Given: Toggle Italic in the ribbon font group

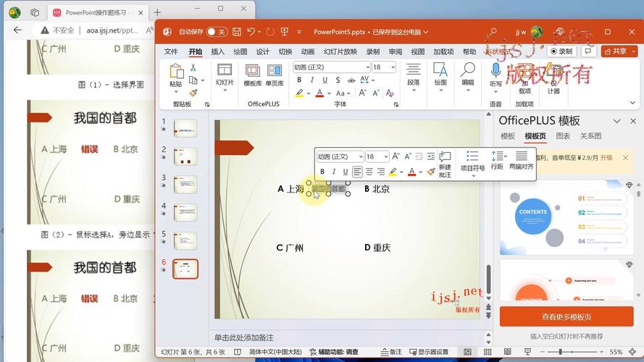Looking at the screenshot, I should (311, 80).
